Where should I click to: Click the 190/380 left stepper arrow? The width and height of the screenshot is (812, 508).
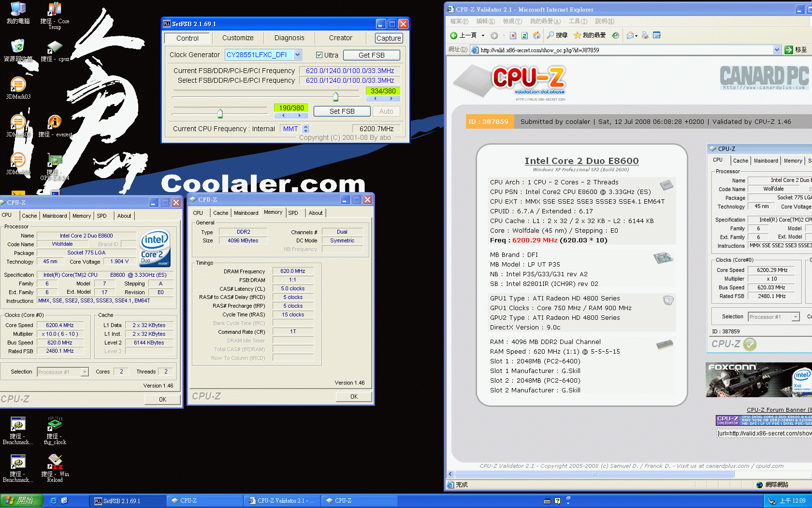(x=283, y=115)
